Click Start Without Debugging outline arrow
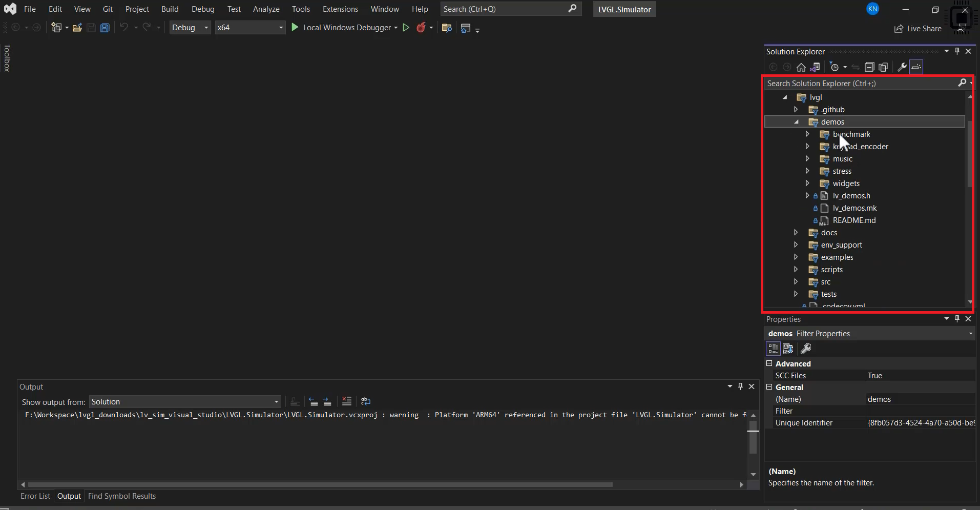 point(406,28)
